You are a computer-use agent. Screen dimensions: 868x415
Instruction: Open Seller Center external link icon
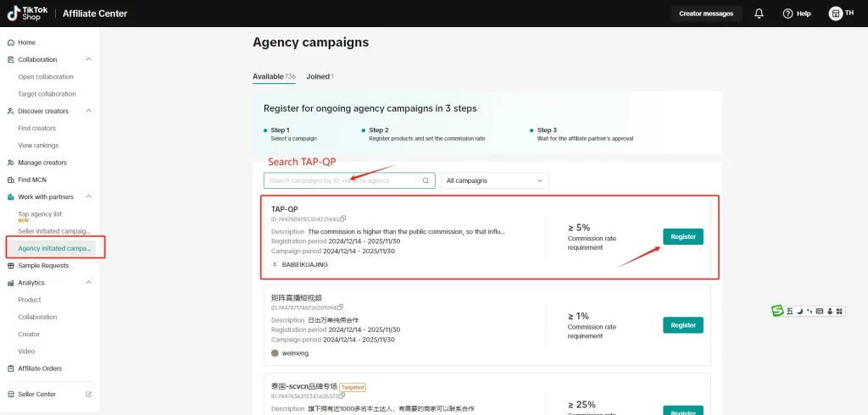(x=88, y=395)
